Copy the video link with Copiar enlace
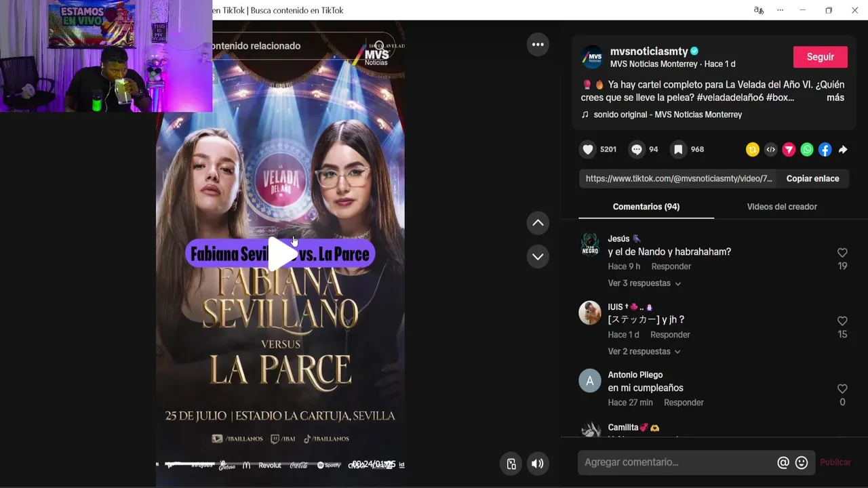The width and height of the screenshot is (868, 488). (x=812, y=179)
